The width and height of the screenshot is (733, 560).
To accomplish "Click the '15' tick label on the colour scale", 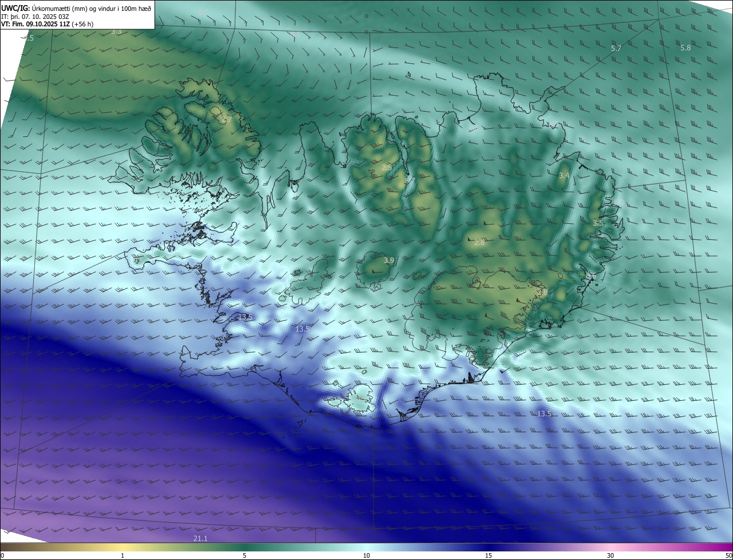I will tap(488, 555).
